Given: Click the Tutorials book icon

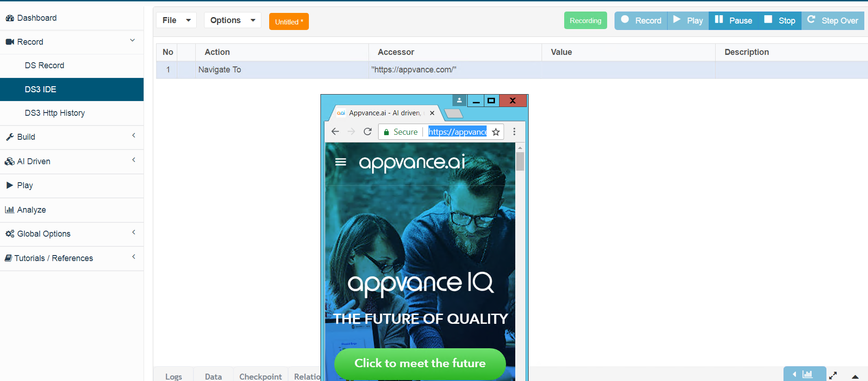Looking at the screenshot, I should click(x=8, y=258).
